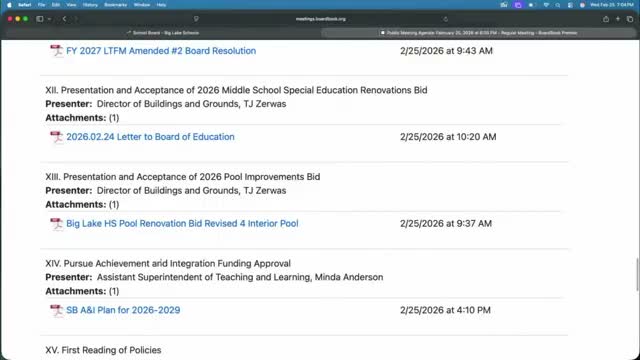Go forward to next page
The height and width of the screenshot is (360, 640).
tap(76, 19)
